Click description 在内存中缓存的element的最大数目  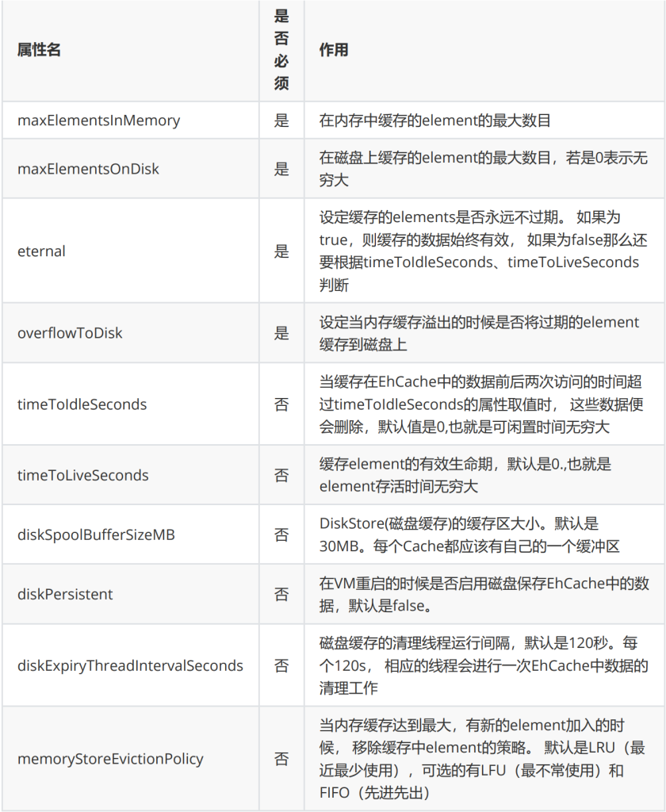coord(435,121)
